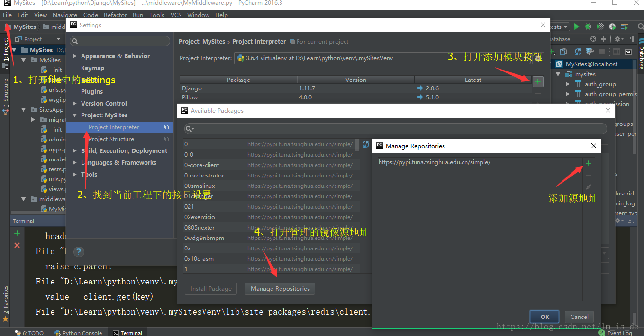644x336 pixels.
Task: Synchronize the database with refresh icon
Action: point(578,52)
